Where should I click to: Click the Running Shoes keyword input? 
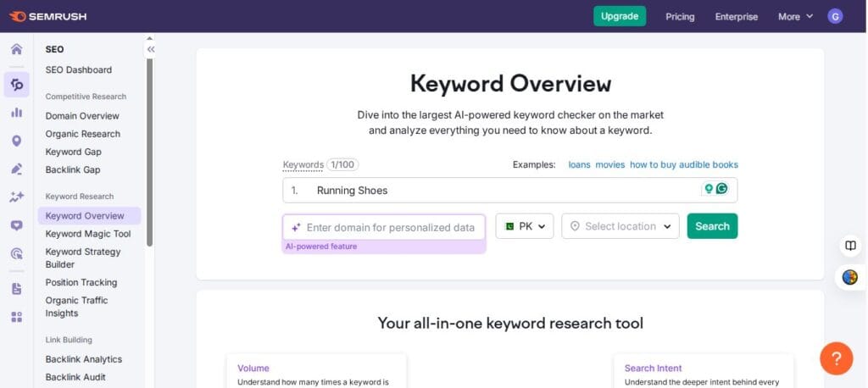[509, 191]
